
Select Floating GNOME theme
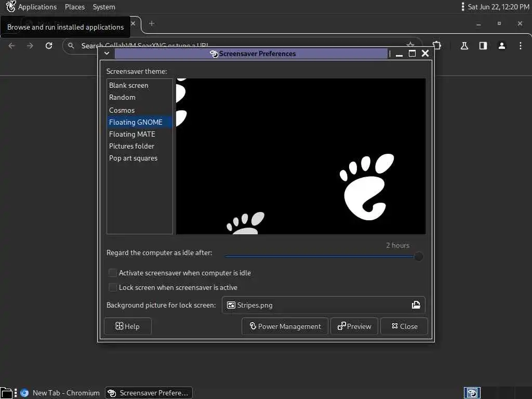(x=139, y=122)
